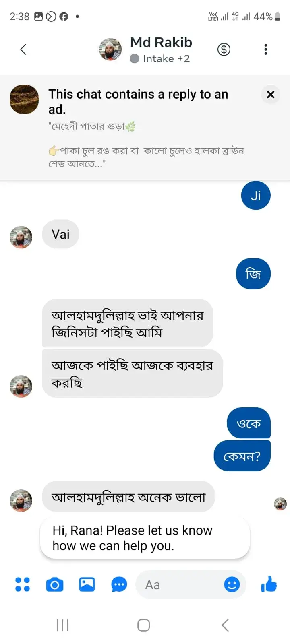Open the emoji picker in text field
The width and height of the screenshot is (290, 644).
pyautogui.click(x=232, y=584)
